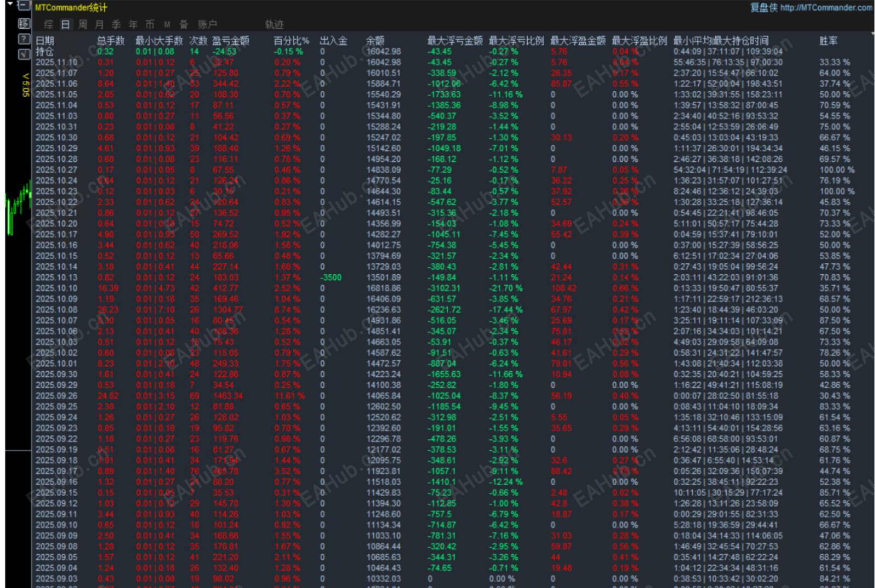Switch to the 综 summary tab
The width and height of the screenshot is (875, 588).
coord(49,25)
